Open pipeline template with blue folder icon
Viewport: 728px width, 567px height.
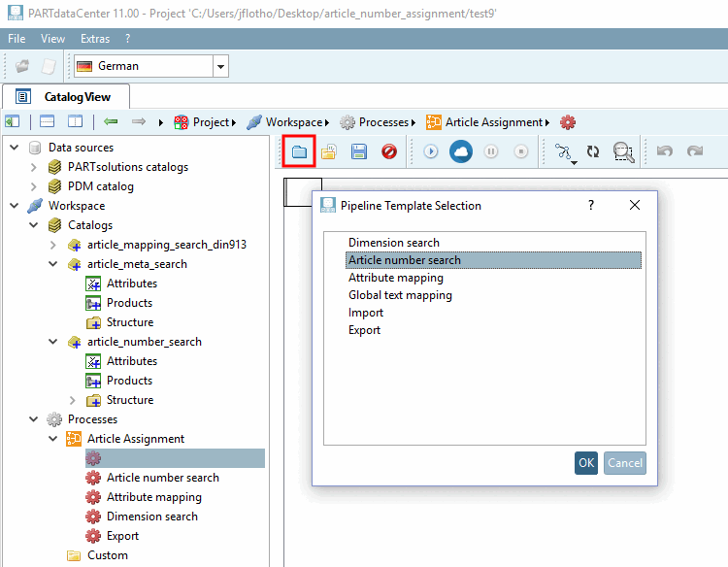(x=299, y=151)
